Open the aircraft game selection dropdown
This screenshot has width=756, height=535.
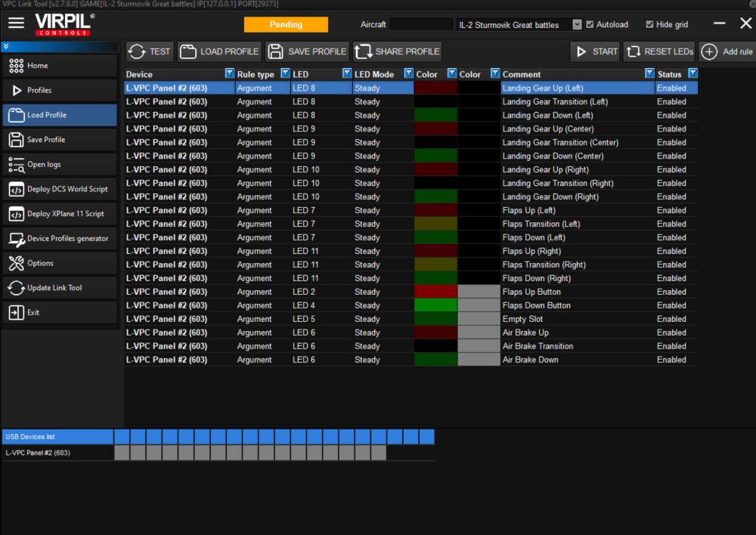click(x=577, y=24)
